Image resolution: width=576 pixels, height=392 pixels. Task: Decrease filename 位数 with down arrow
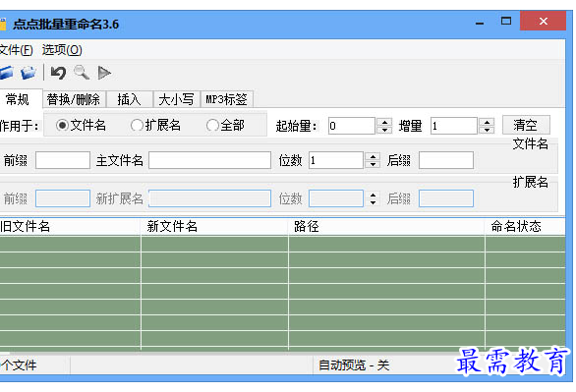(x=373, y=164)
